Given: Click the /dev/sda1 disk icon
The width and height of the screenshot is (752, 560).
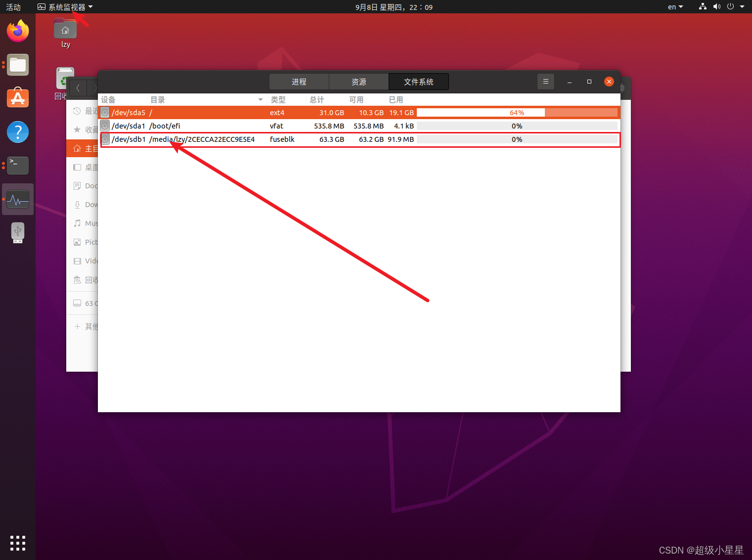Looking at the screenshot, I should 105,126.
